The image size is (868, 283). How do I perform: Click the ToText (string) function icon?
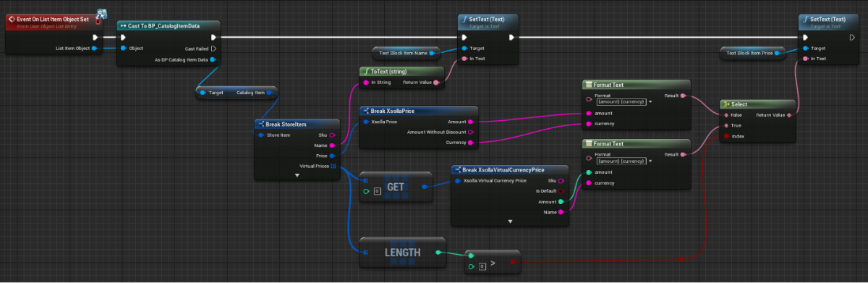point(366,72)
